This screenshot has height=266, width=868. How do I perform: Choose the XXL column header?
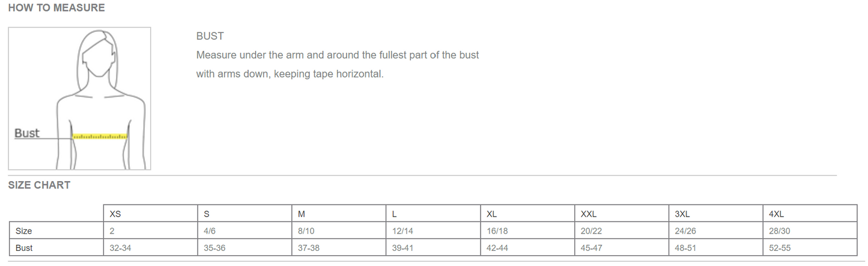588,214
